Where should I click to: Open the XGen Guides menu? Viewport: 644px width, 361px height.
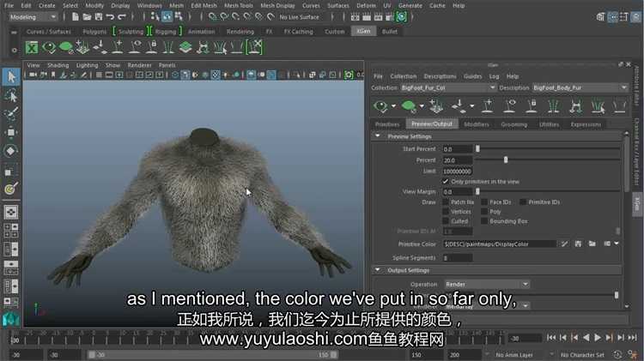[473, 76]
